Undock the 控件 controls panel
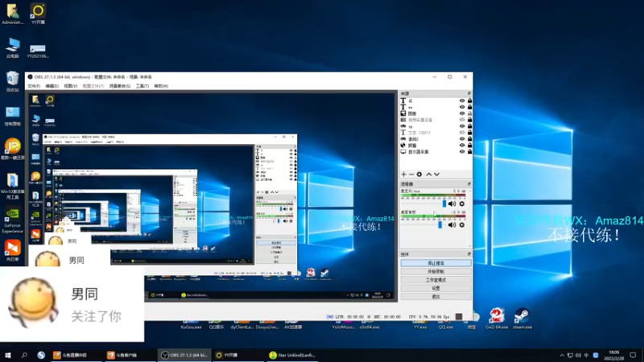Image resolution: width=644 pixels, height=362 pixels. [x=469, y=254]
